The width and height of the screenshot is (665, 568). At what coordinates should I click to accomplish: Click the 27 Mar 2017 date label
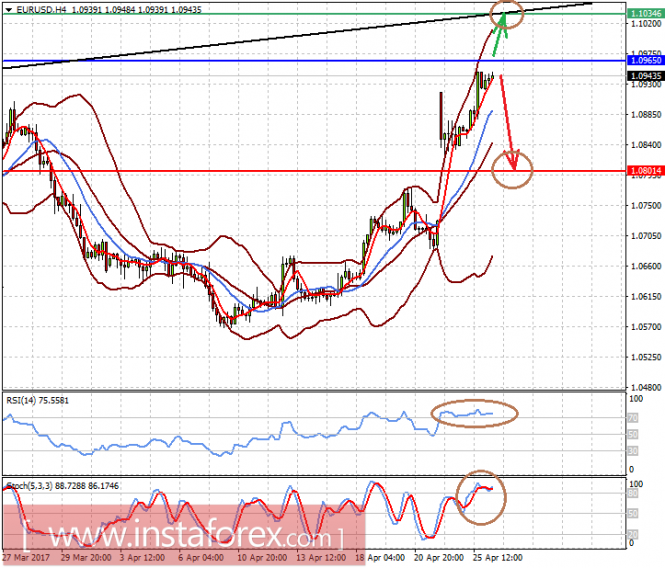coord(26,557)
